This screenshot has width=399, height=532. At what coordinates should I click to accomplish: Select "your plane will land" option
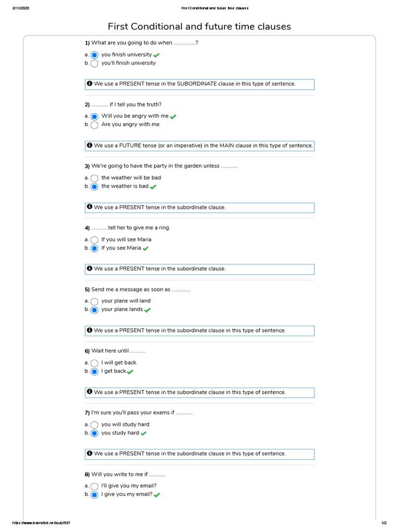[94, 301]
